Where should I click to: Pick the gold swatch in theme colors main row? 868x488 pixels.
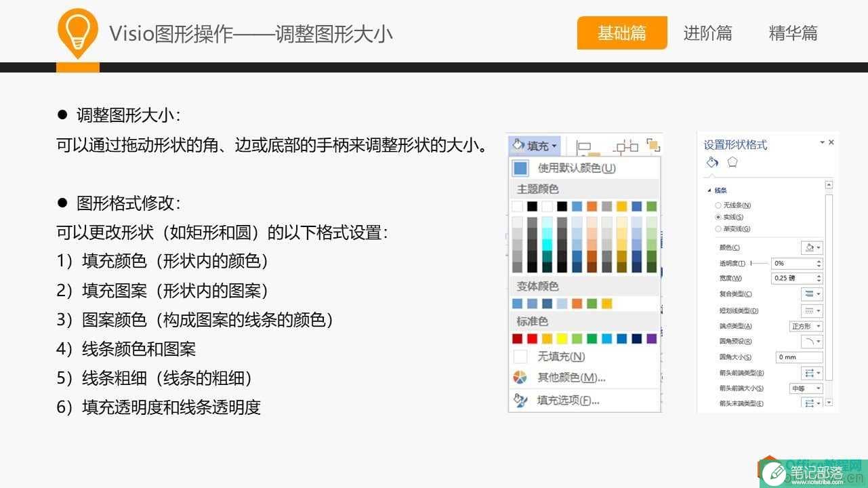[622, 206]
